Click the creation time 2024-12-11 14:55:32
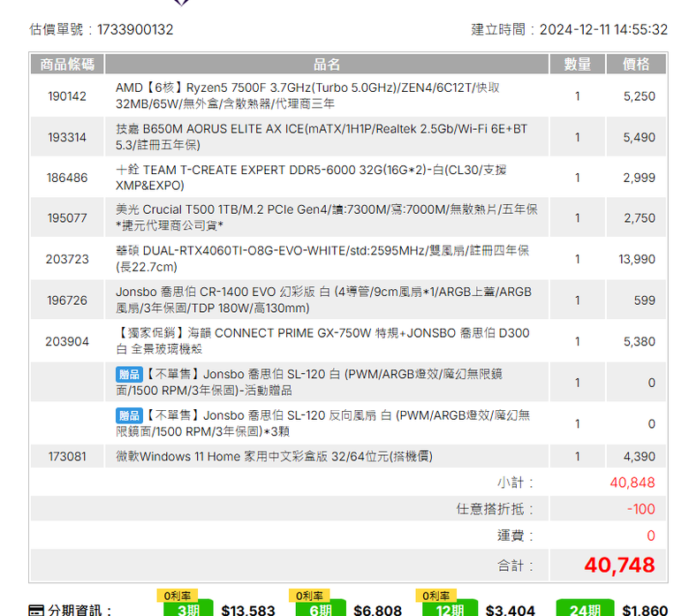689x616 pixels. pyautogui.click(x=603, y=29)
